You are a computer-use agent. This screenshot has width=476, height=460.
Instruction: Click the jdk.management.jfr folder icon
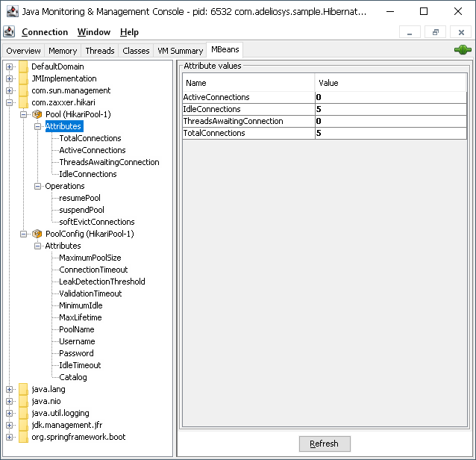(23, 425)
